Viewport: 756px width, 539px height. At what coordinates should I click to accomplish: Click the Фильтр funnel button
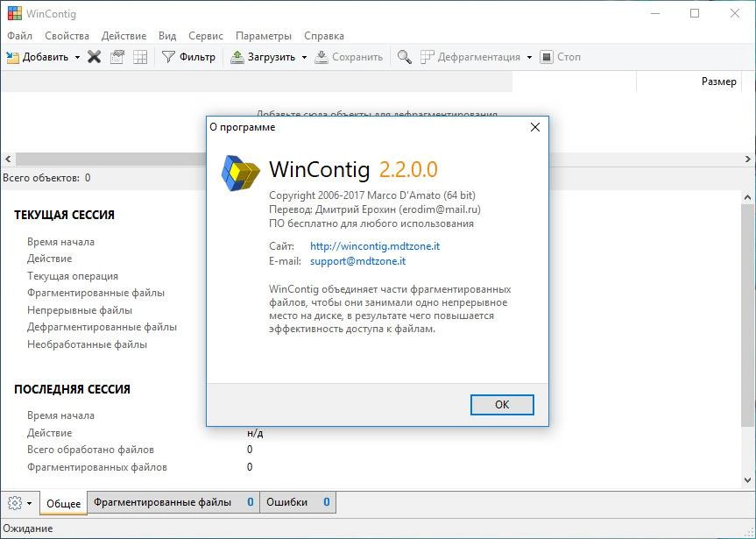pos(189,57)
